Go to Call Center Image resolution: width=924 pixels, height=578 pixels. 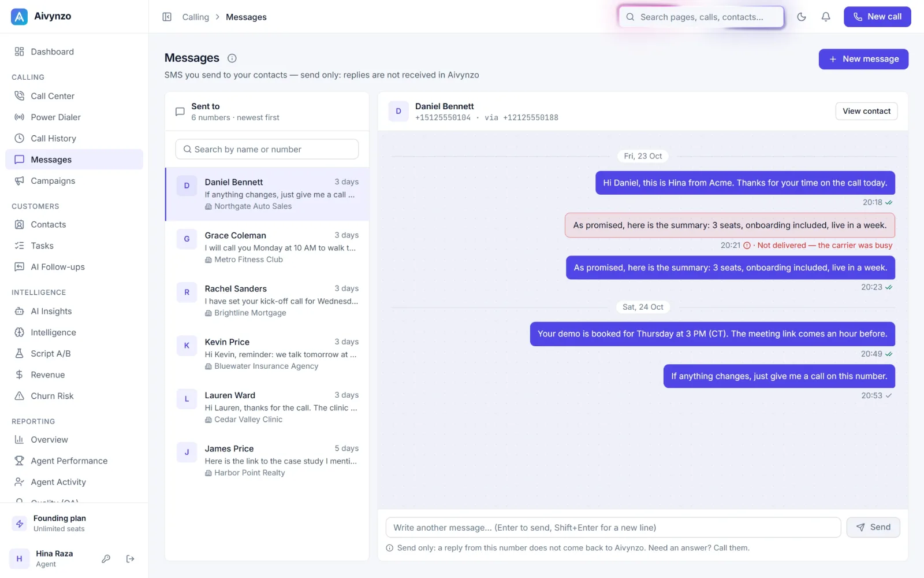tap(74, 96)
